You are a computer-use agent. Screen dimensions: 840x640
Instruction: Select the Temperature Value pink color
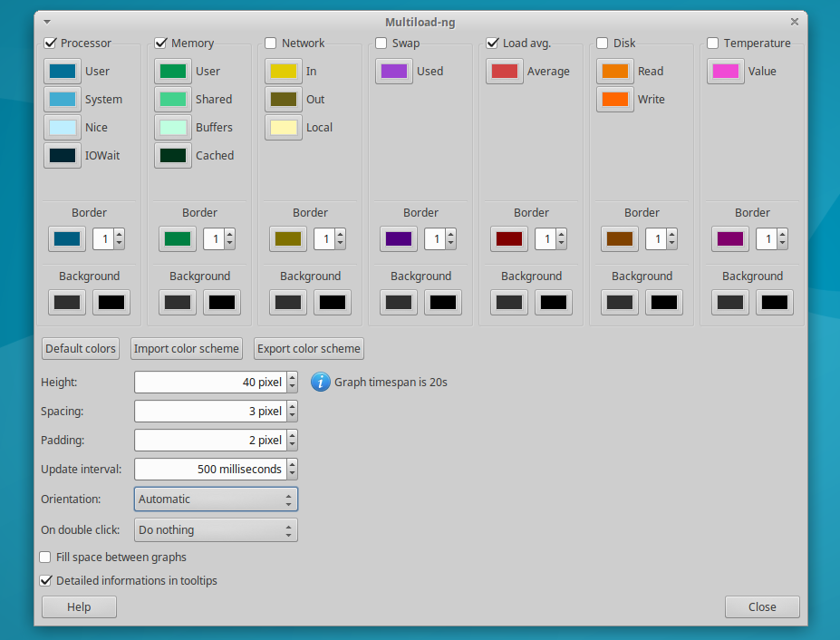(726, 72)
